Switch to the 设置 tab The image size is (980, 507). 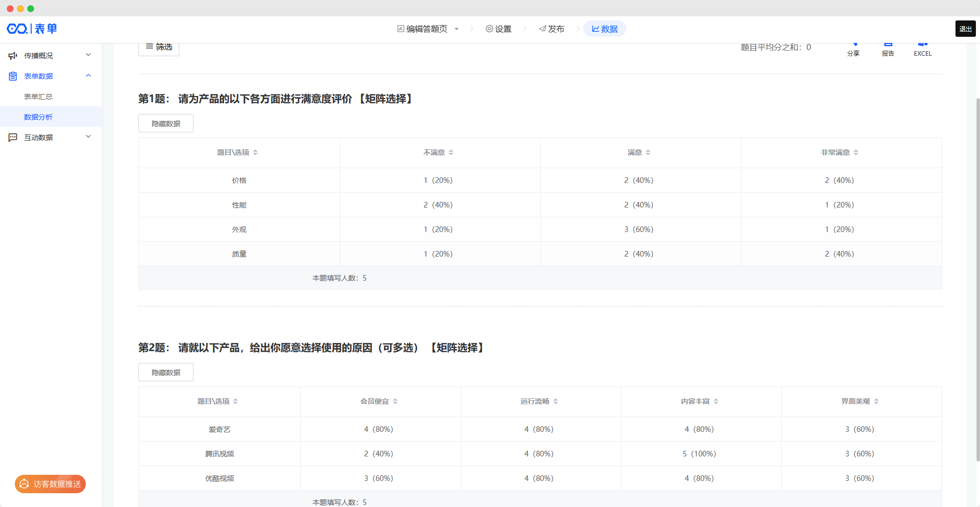click(498, 29)
